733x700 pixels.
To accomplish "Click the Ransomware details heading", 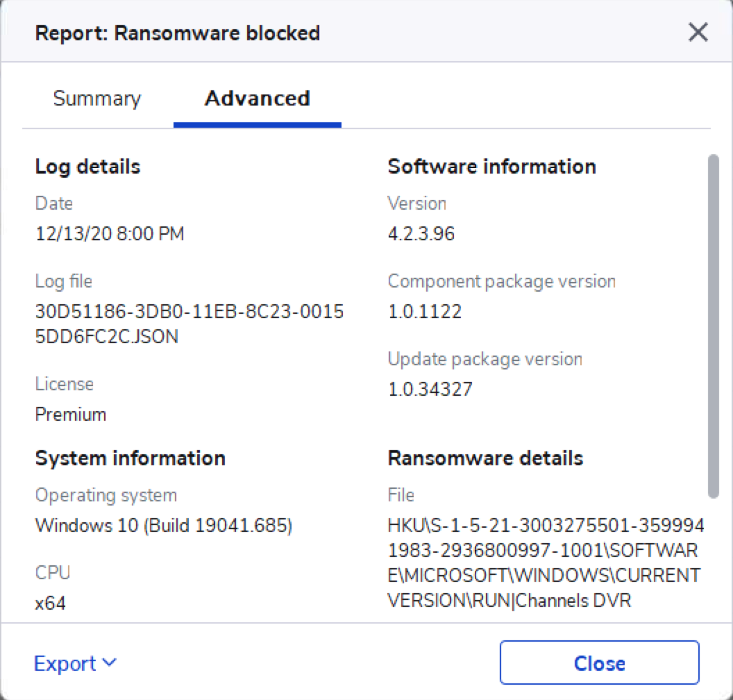I will tap(485, 458).
